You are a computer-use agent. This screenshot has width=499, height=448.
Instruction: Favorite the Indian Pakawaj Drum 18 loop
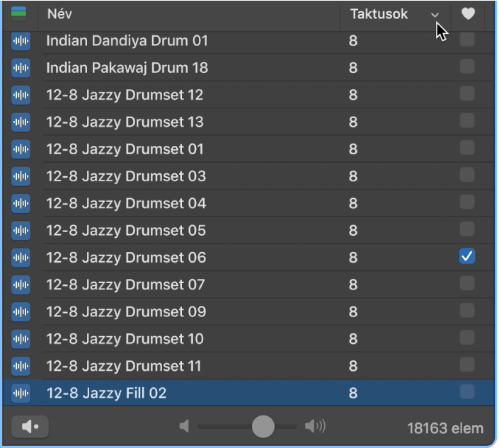pyautogui.click(x=467, y=67)
